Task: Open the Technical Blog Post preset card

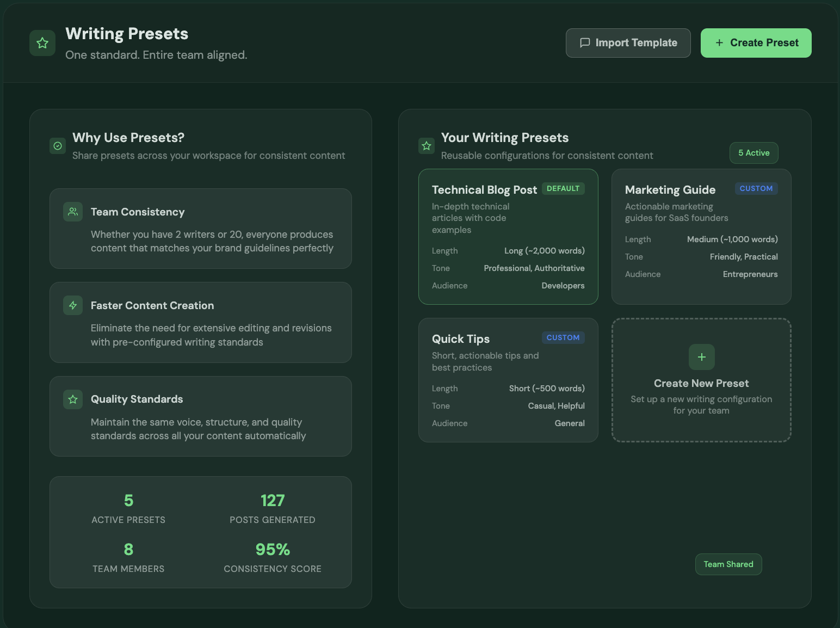Action: pyautogui.click(x=508, y=237)
